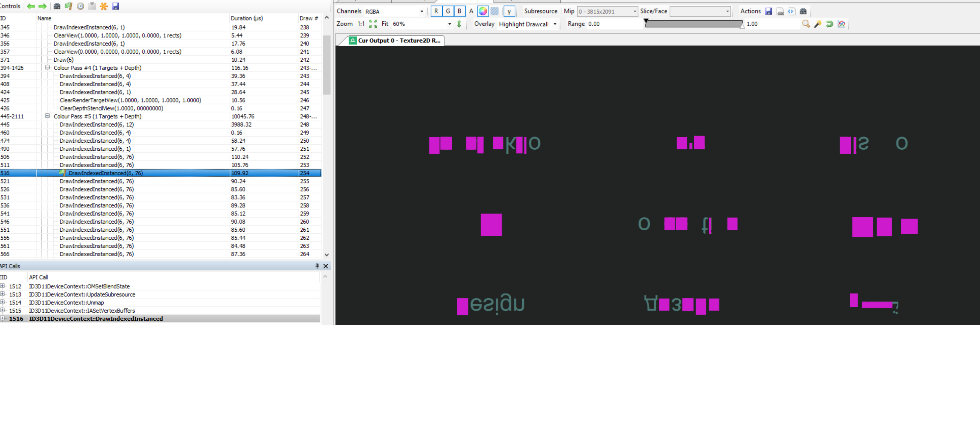This screenshot has width=980, height=437.
Task: Select Cur Output 0 Texture2D tab
Action: click(394, 40)
